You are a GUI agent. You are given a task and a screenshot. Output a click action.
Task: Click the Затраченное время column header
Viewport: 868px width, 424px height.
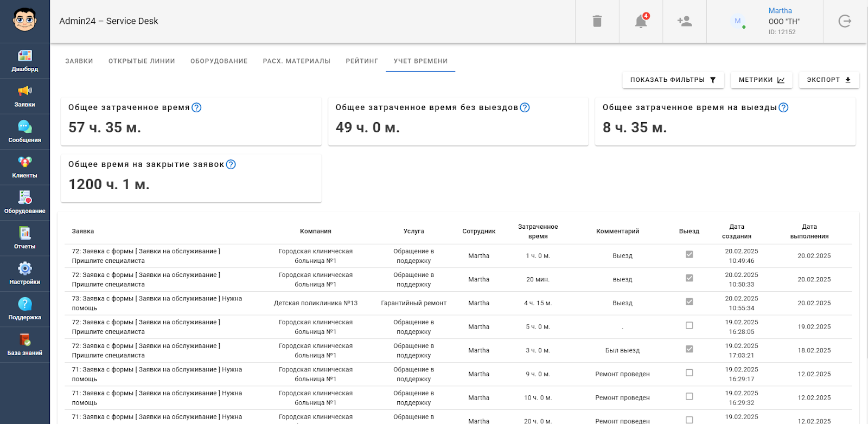coord(538,231)
